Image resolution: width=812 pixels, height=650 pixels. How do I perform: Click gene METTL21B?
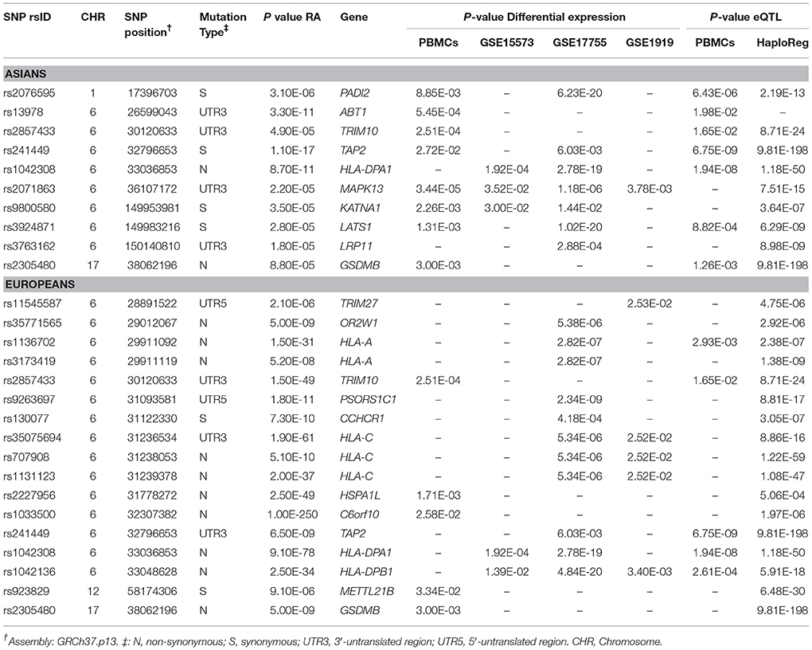(365, 591)
